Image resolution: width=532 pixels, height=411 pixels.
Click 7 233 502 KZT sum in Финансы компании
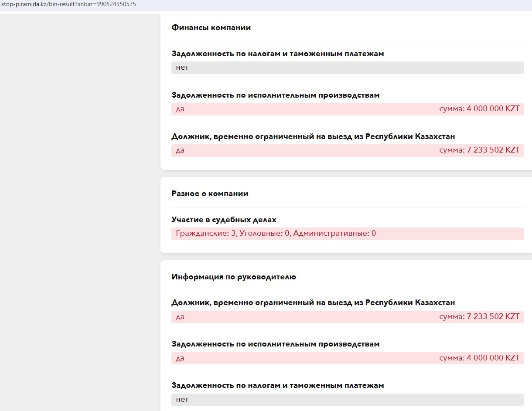tap(479, 150)
